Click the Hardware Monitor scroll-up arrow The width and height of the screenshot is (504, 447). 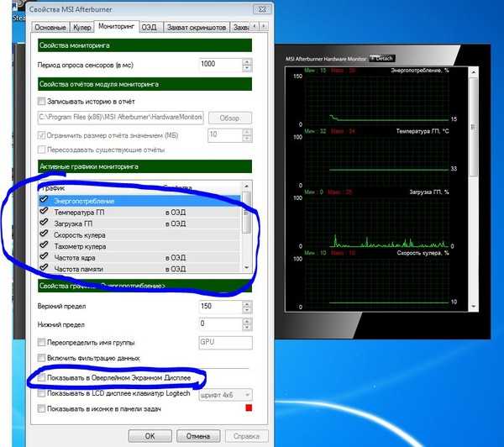point(474,72)
